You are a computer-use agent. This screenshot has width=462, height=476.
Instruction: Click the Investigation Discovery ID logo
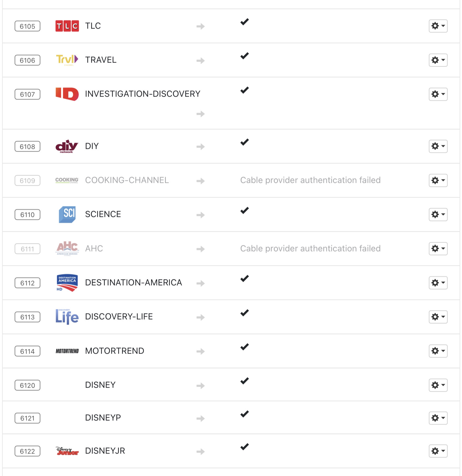(67, 94)
